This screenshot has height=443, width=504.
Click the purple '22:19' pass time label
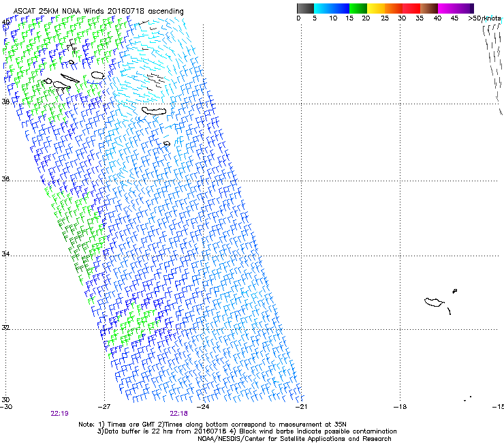pyautogui.click(x=59, y=414)
